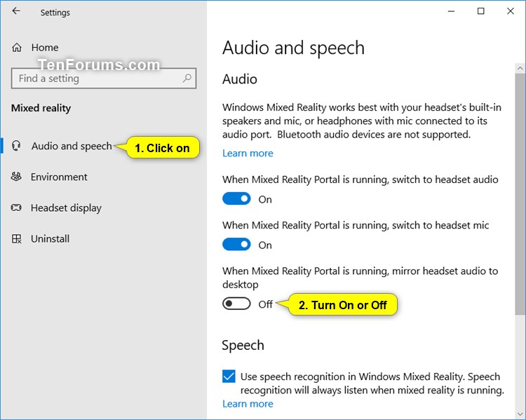
Task: Toggle switch to headset audio setting
Action: coord(236,198)
